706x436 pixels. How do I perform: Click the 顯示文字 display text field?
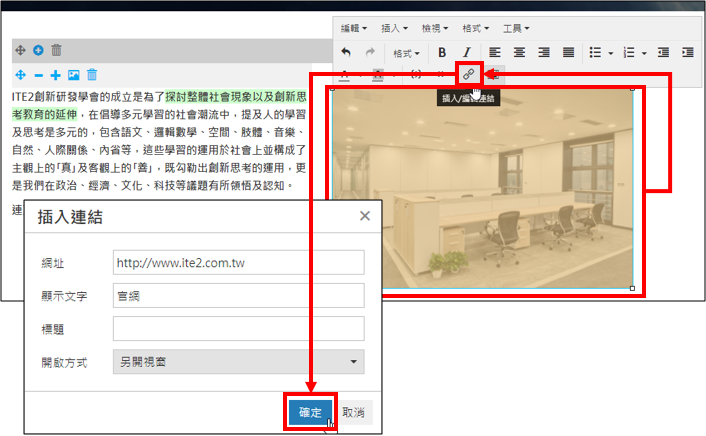coord(239,296)
